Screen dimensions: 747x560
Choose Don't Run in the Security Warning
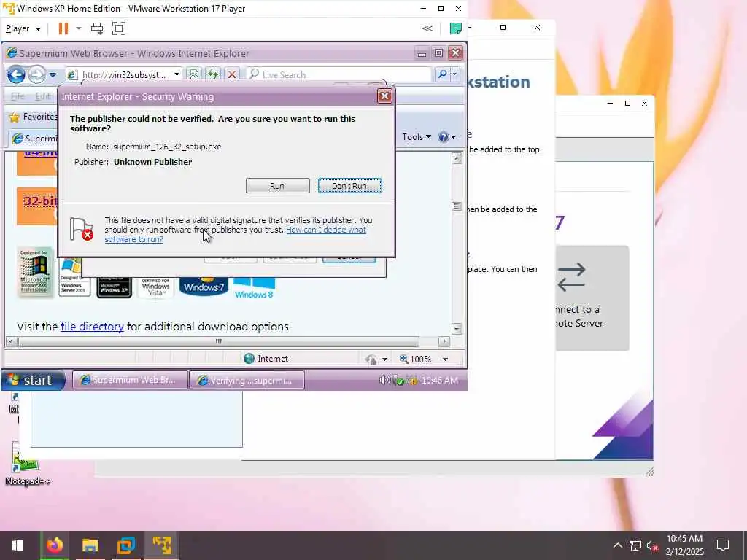[349, 186]
